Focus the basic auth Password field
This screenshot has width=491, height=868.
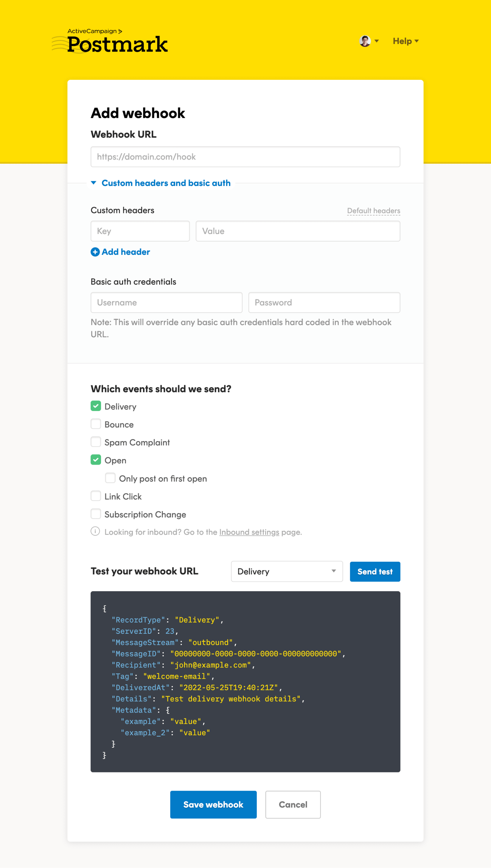324,303
